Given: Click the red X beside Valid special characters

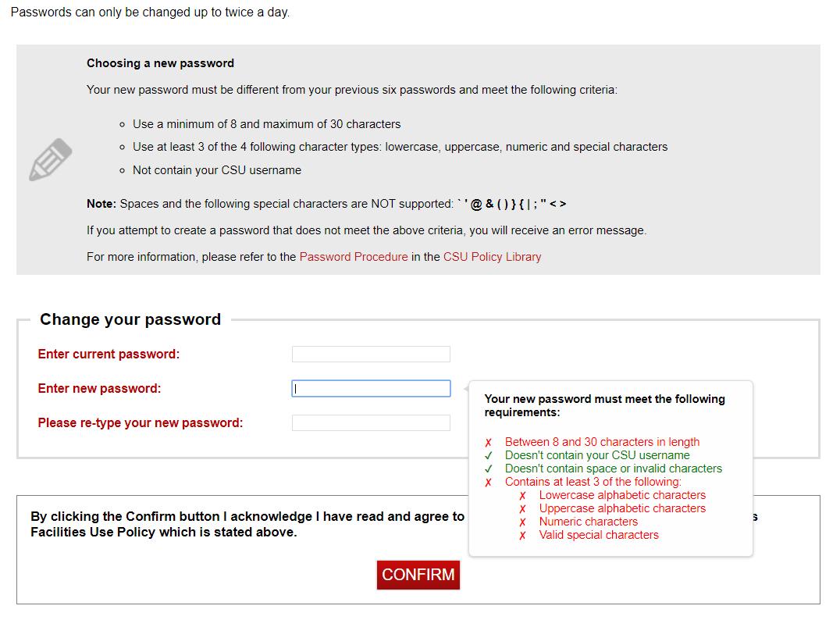Looking at the screenshot, I should 522,536.
